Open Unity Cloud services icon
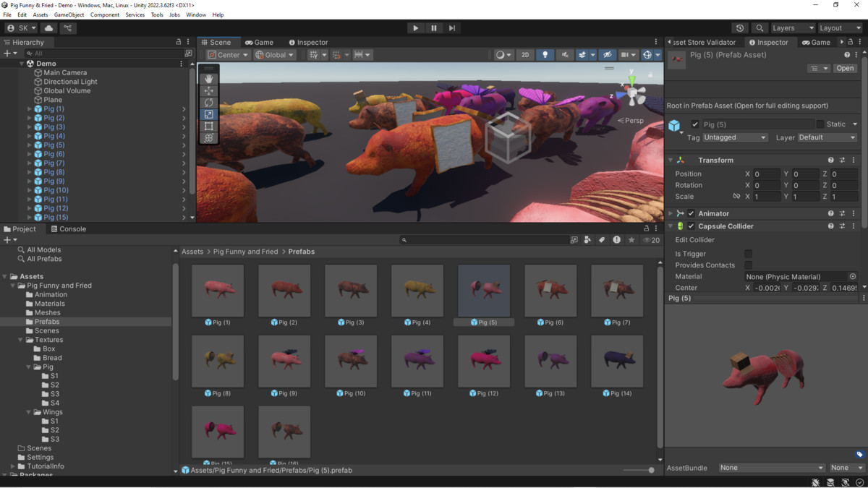 49,28
